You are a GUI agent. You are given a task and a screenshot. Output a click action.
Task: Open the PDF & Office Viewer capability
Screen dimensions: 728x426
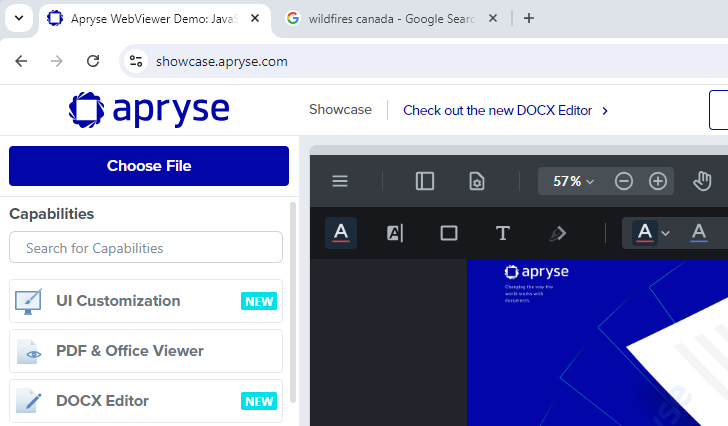tap(146, 351)
